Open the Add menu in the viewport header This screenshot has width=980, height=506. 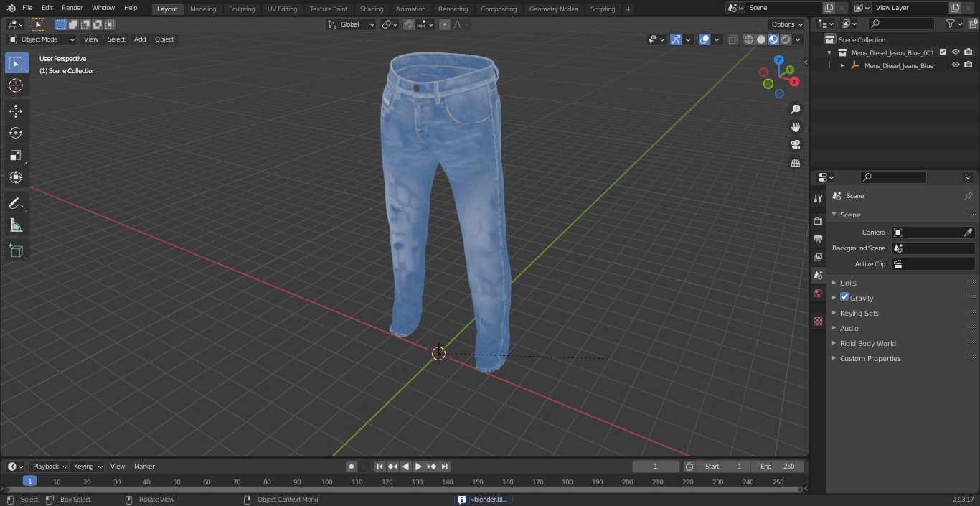[x=140, y=39]
